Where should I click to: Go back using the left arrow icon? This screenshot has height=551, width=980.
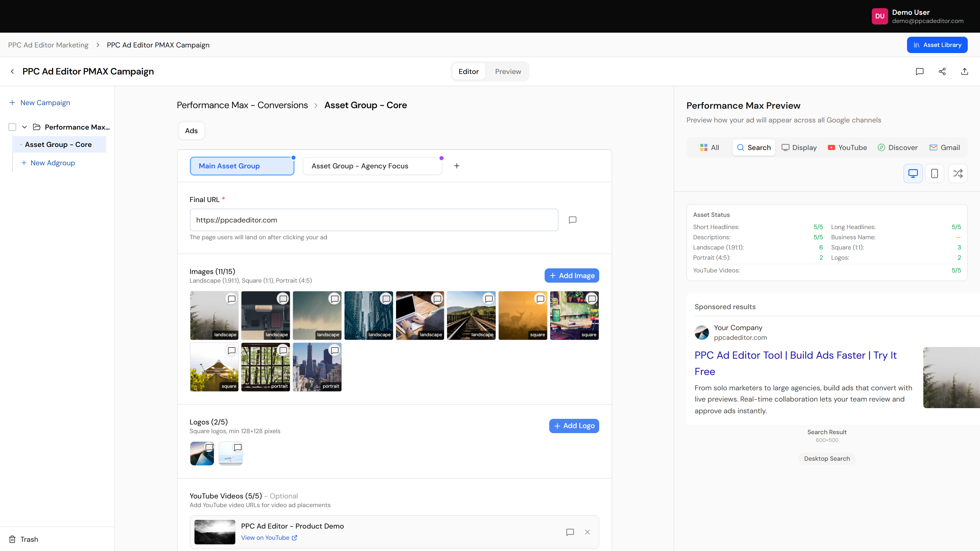click(13, 71)
